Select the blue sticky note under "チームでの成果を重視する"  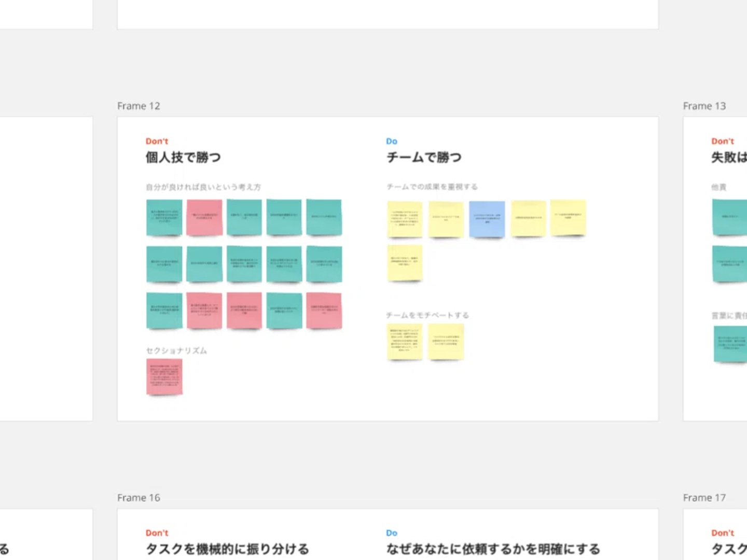(x=487, y=219)
